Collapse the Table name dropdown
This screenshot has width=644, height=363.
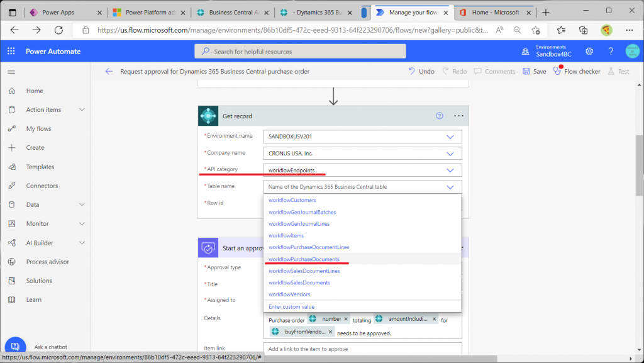click(x=450, y=187)
